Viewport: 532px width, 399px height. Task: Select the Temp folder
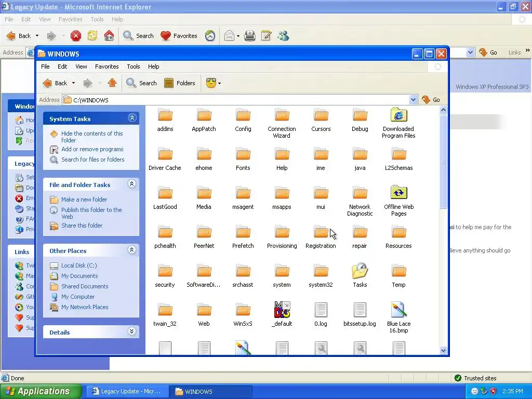point(398,276)
